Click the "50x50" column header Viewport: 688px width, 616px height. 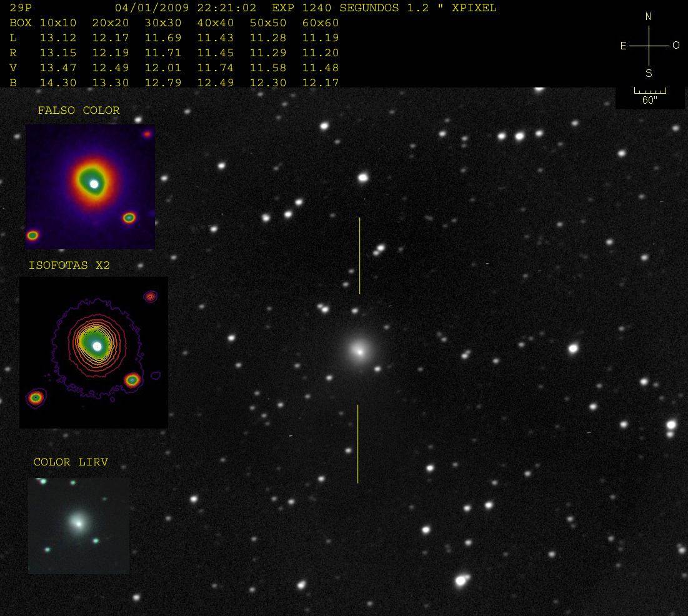[x=268, y=23]
